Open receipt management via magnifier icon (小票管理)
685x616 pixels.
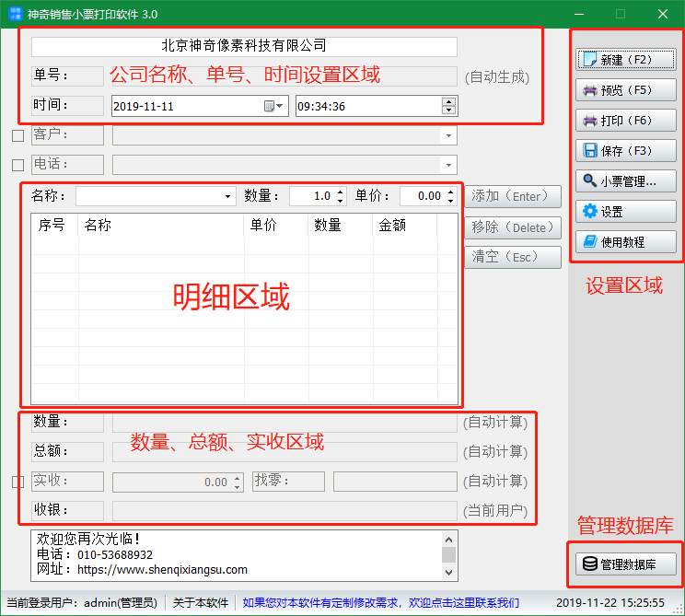pyautogui.click(x=590, y=181)
